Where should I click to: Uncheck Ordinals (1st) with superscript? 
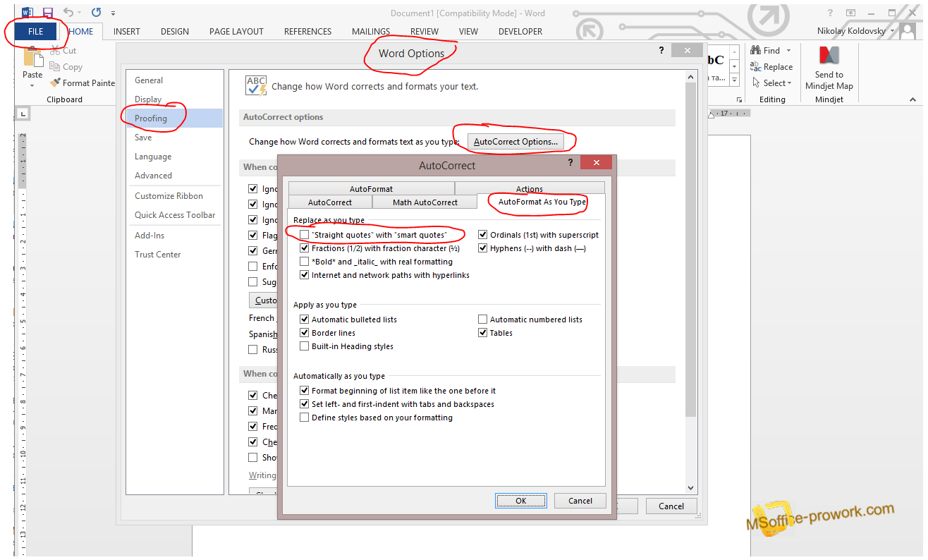483,235
